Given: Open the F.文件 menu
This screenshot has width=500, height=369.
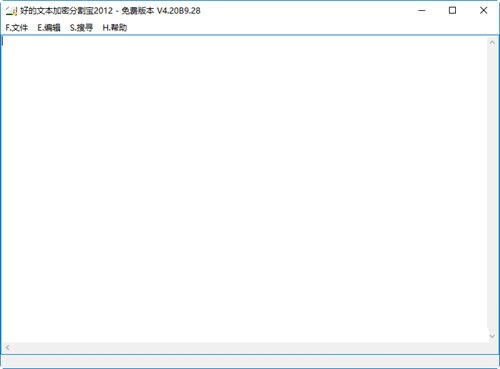Looking at the screenshot, I should coord(17,28).
